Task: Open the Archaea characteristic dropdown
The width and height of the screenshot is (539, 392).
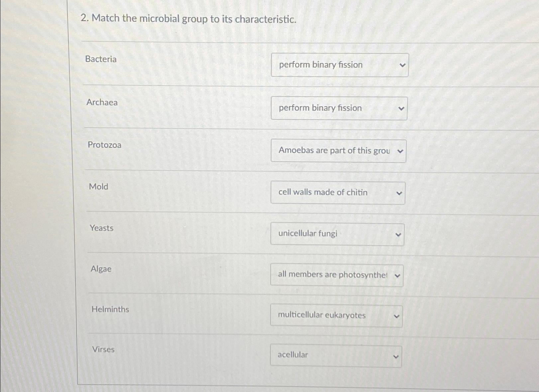Action: click(339, 108)
